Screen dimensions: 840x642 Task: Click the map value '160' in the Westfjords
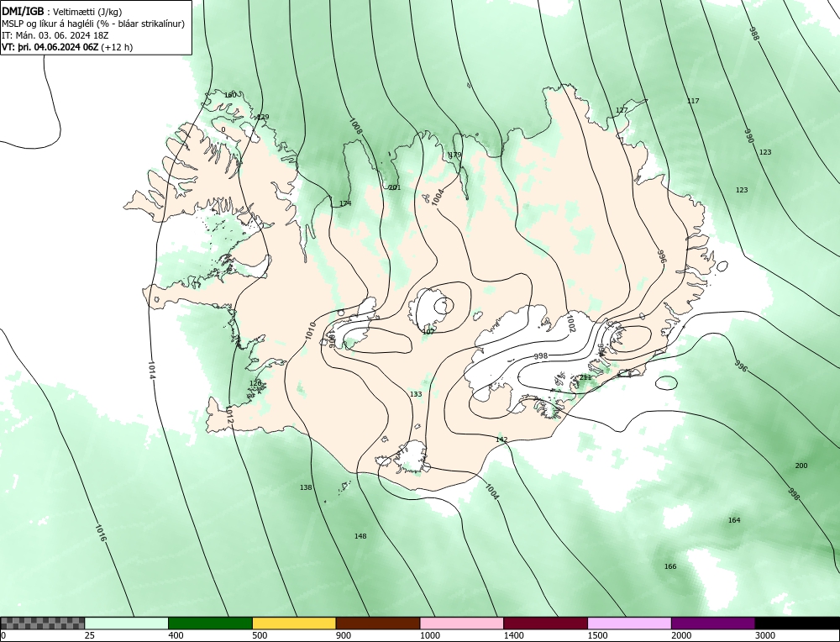tap(230, 96)
